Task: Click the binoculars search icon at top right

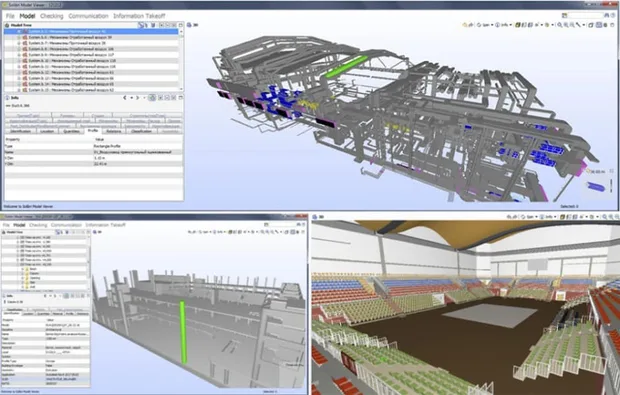Action: pos(606,15)
